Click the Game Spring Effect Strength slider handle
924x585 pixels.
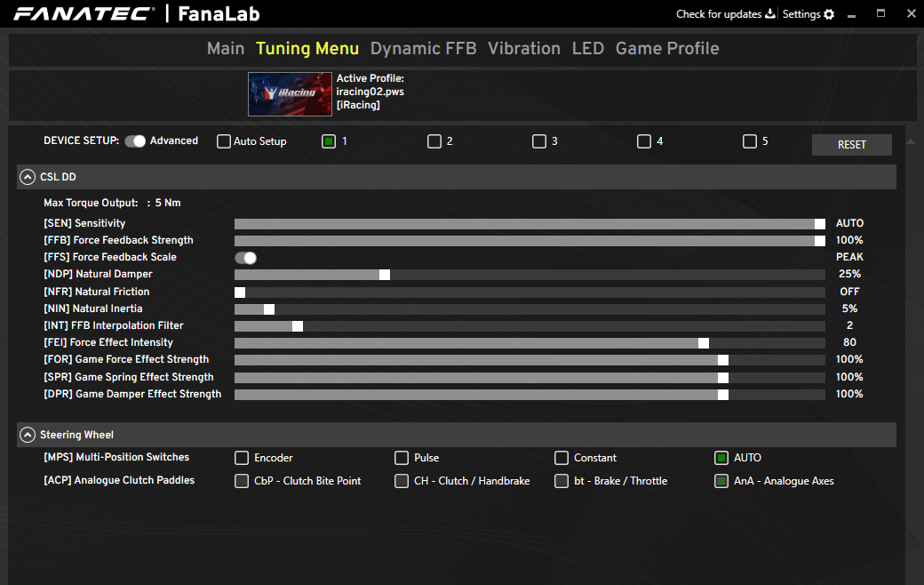point(723,378)
